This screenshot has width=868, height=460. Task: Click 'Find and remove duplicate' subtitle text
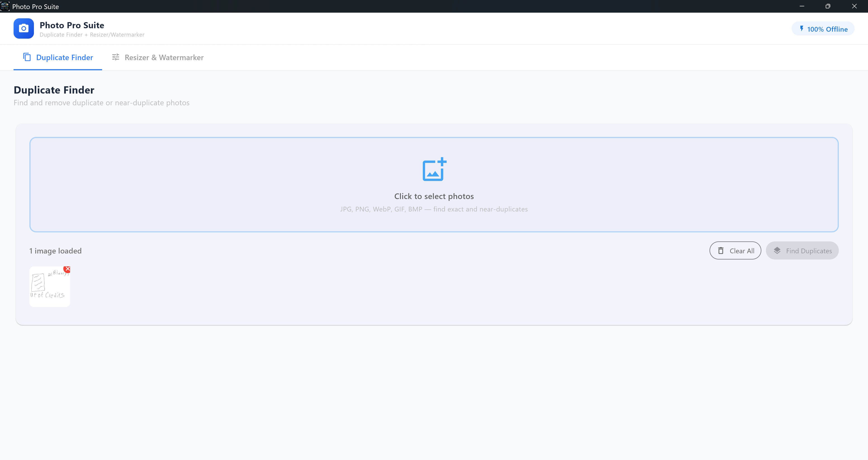(102, 103)
